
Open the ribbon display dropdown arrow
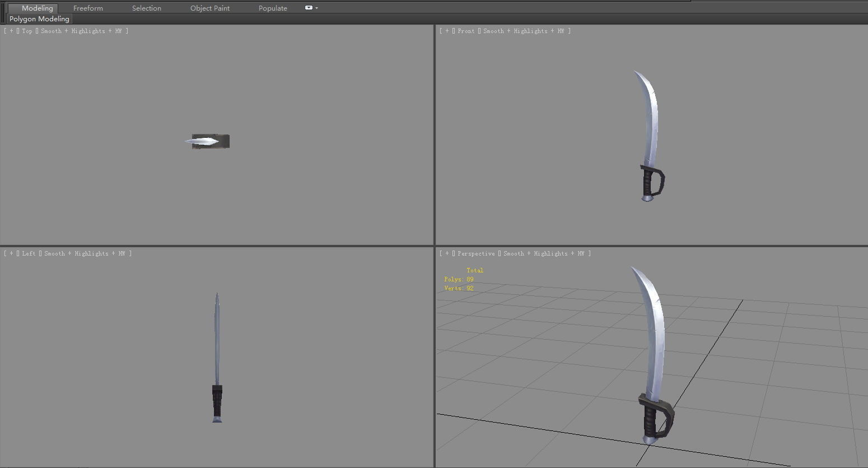(x=316, y=8)
